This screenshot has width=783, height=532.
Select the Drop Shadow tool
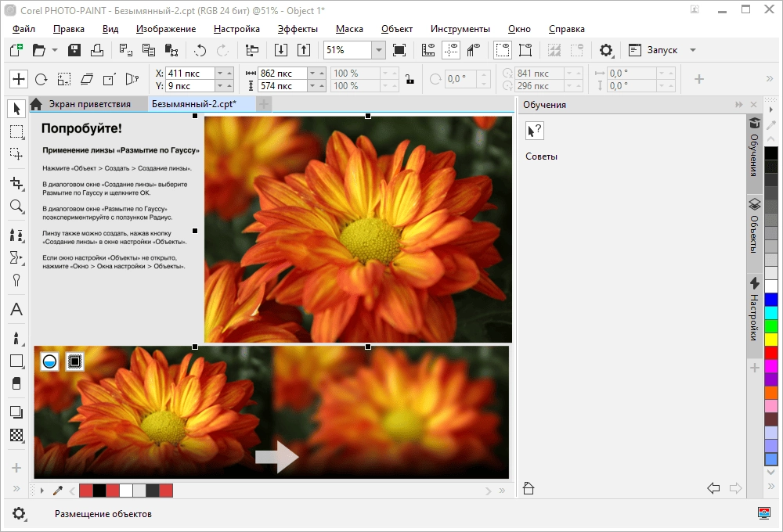(x=16, y=412)
